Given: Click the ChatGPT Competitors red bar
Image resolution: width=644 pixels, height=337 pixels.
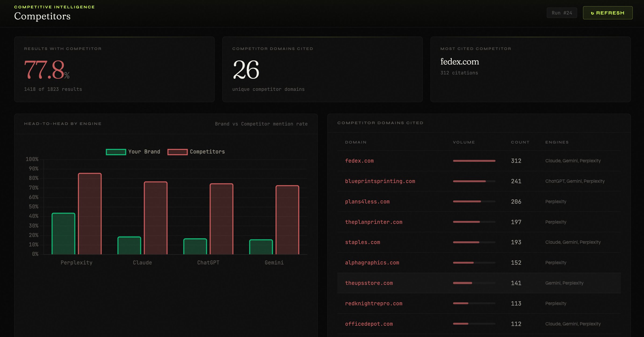Looking at the screenshot, I should point(221,219).
